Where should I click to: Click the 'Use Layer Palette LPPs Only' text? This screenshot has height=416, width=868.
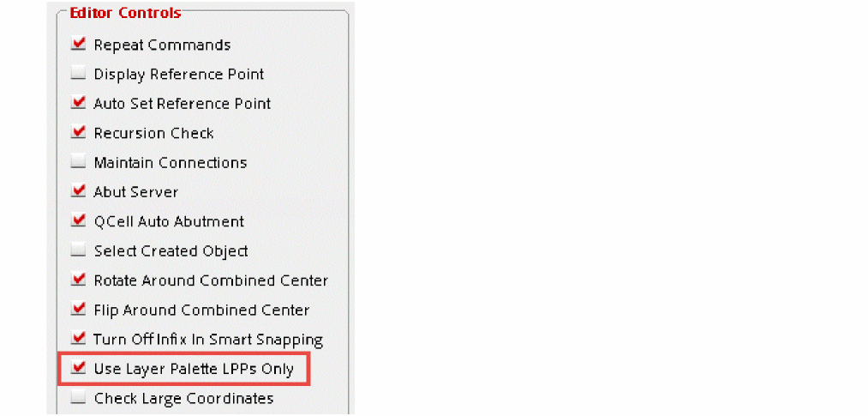coord(194,370)
